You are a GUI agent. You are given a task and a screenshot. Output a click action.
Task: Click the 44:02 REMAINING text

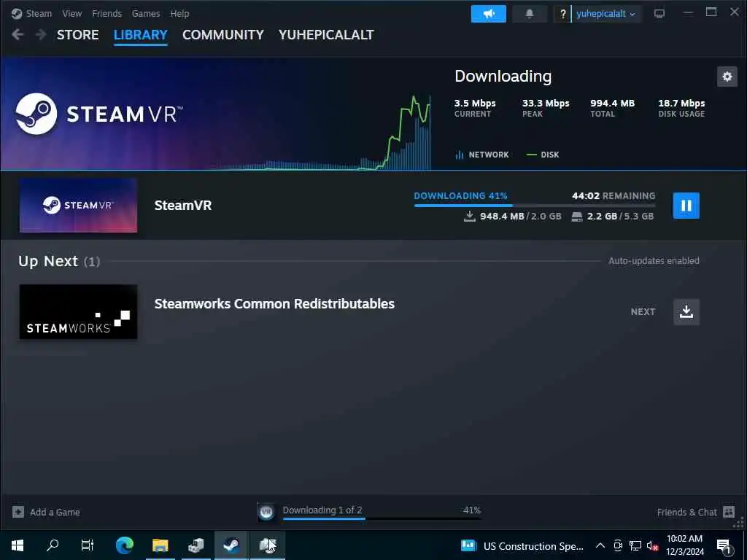[x=614, y=195]
